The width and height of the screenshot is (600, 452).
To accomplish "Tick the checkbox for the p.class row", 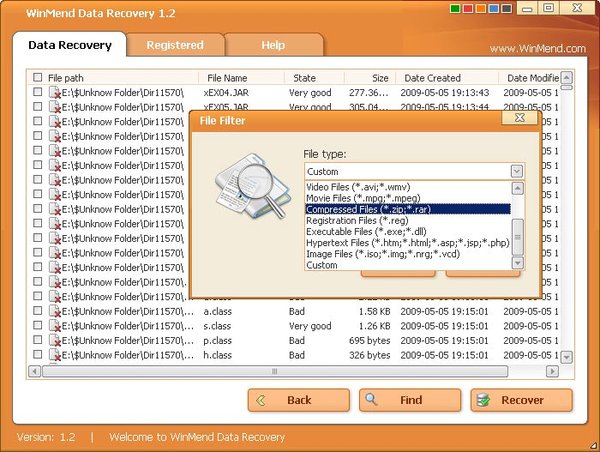I will pos(38,340).
